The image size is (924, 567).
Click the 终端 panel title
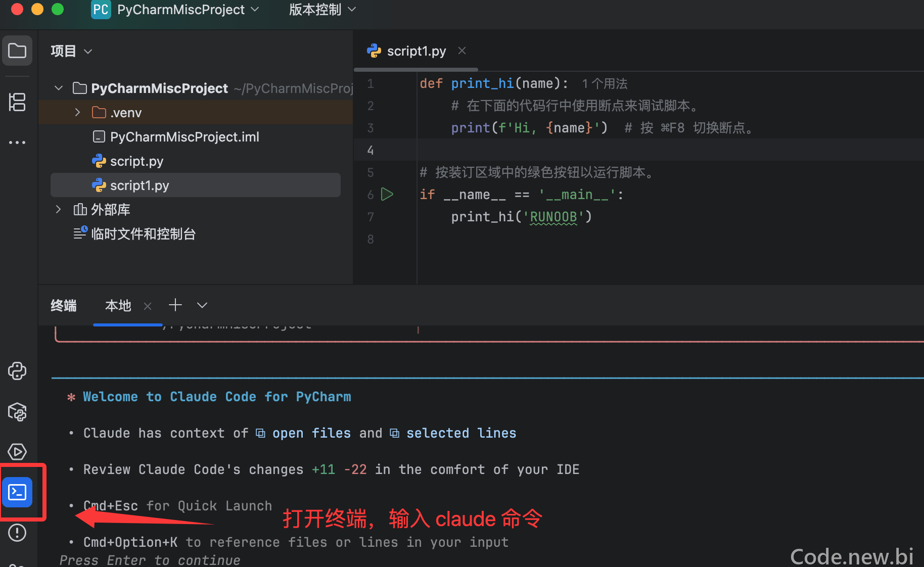(64, 306)
